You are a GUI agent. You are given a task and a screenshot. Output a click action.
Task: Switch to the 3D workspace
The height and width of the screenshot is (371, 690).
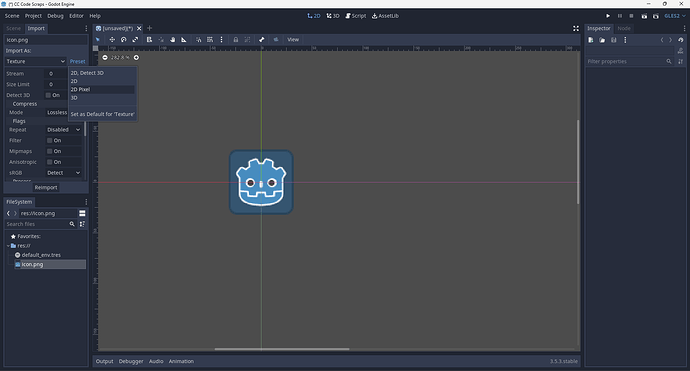(x=333, y=16)
